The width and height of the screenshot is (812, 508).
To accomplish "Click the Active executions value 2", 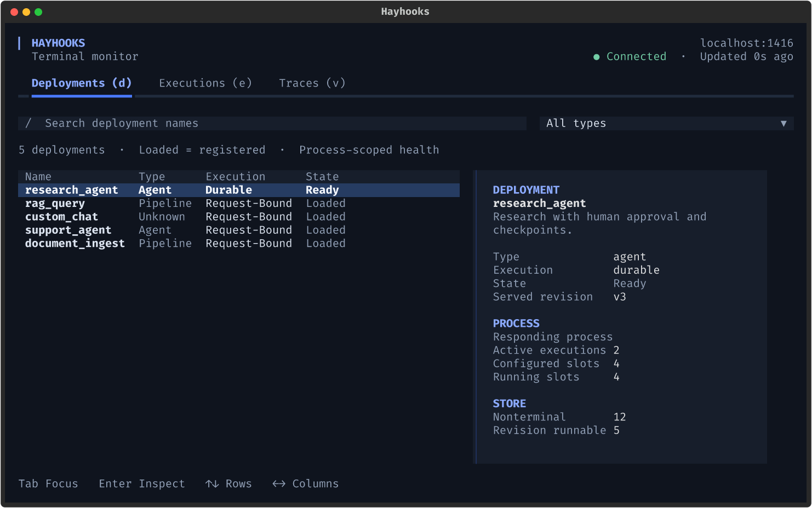I will [616, 350].
